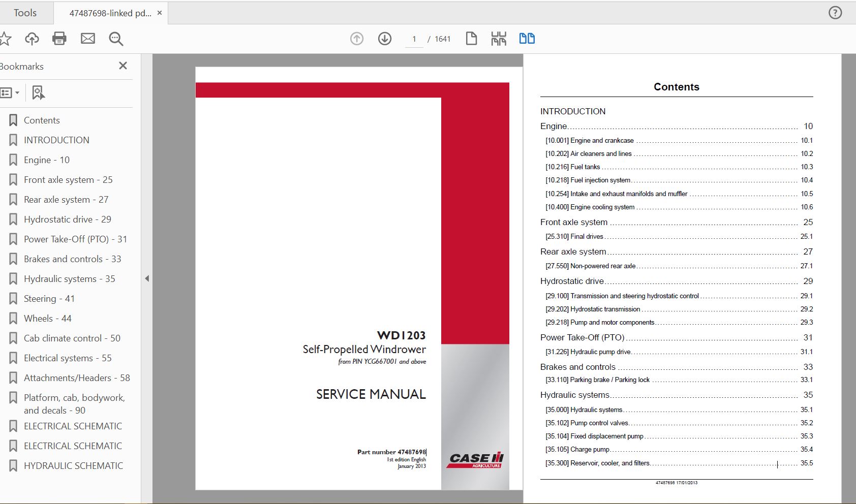Select the fit page view icon

471,39
